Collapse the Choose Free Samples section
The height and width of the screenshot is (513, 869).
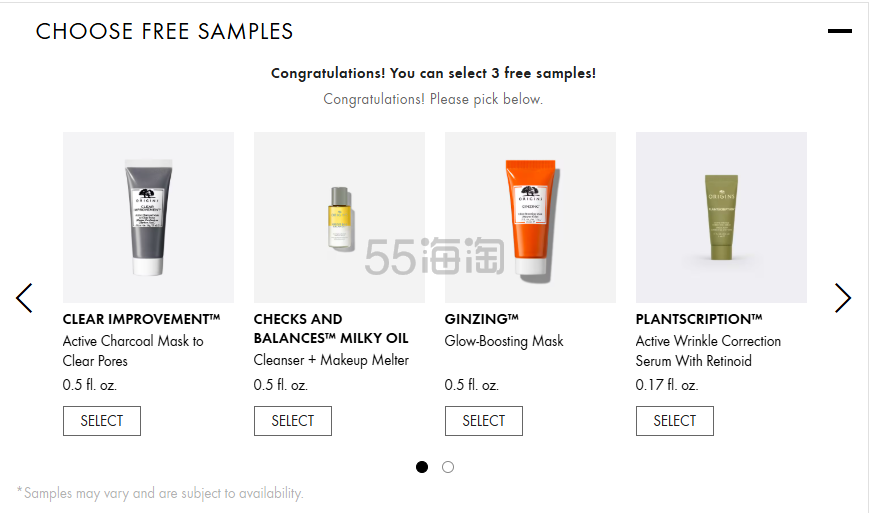click(839, 32)
